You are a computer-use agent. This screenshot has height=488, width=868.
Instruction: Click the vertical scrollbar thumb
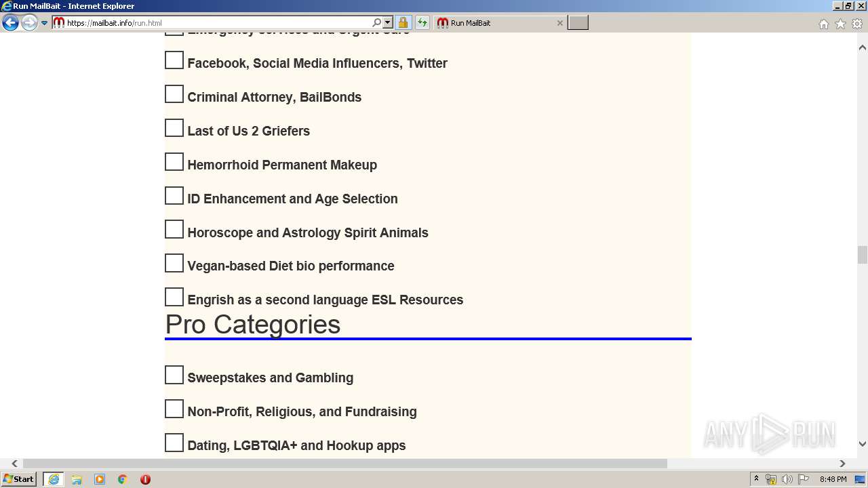pos(863,255)
